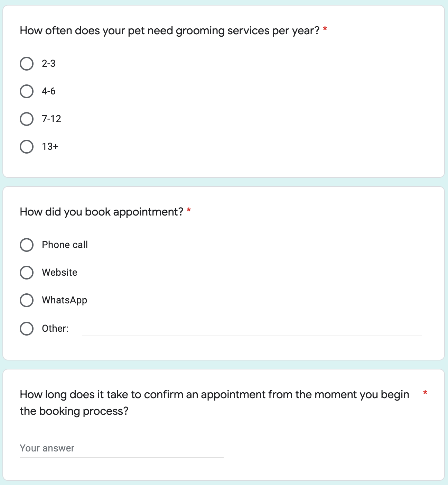Click the 7-12 label text

(52, 119)
